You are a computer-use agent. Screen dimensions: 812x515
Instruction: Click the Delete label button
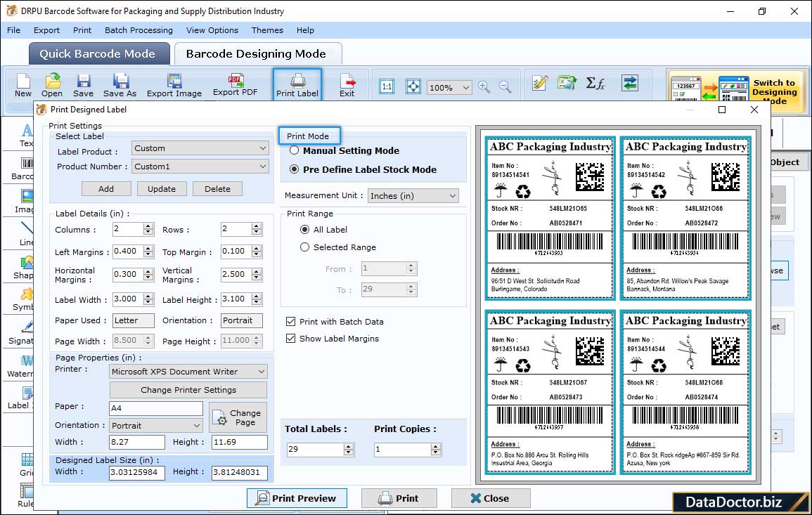pos(217,189)
